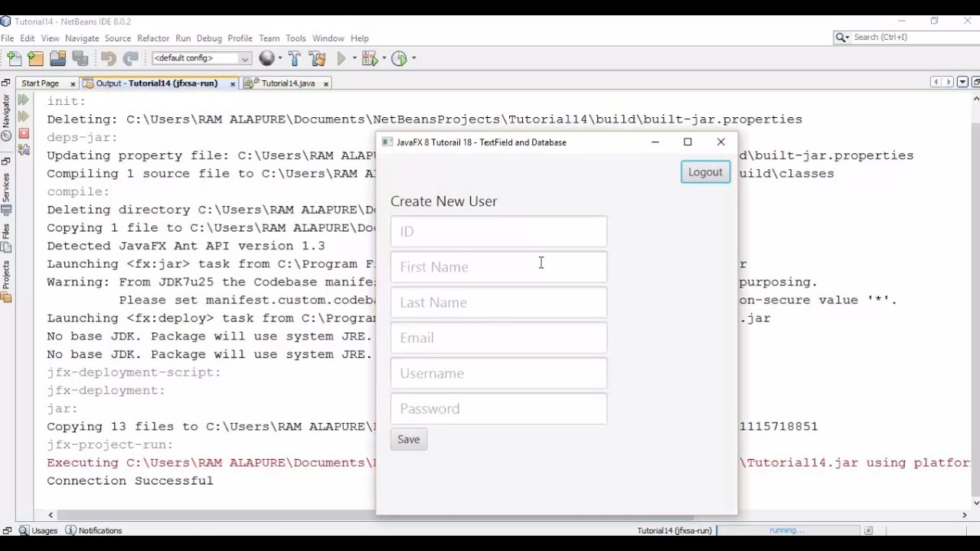Open the Help menu
The width and height of the screenshot is (980, 551).
[x=360, y=38]
